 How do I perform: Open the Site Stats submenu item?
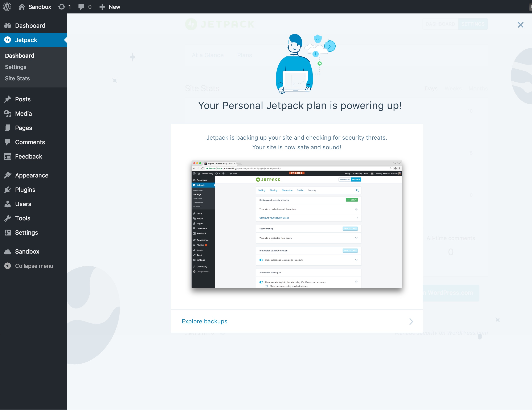[x=17, y=78]
